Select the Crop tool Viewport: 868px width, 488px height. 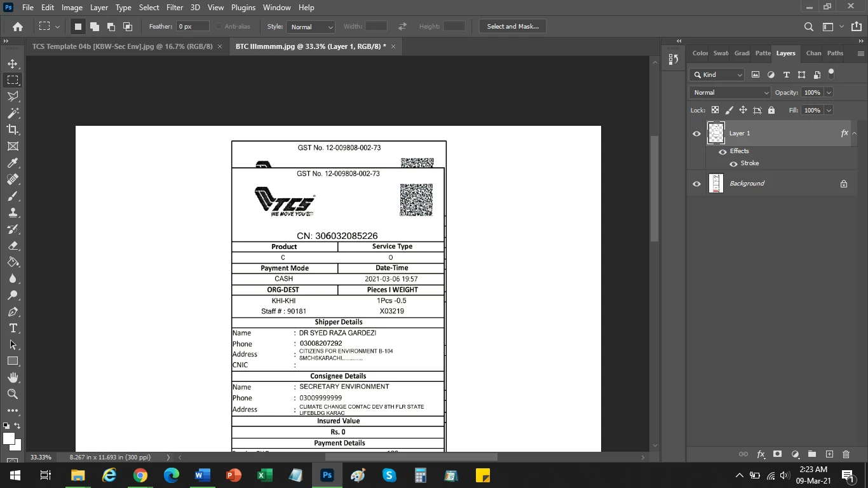tap(13, 130)
